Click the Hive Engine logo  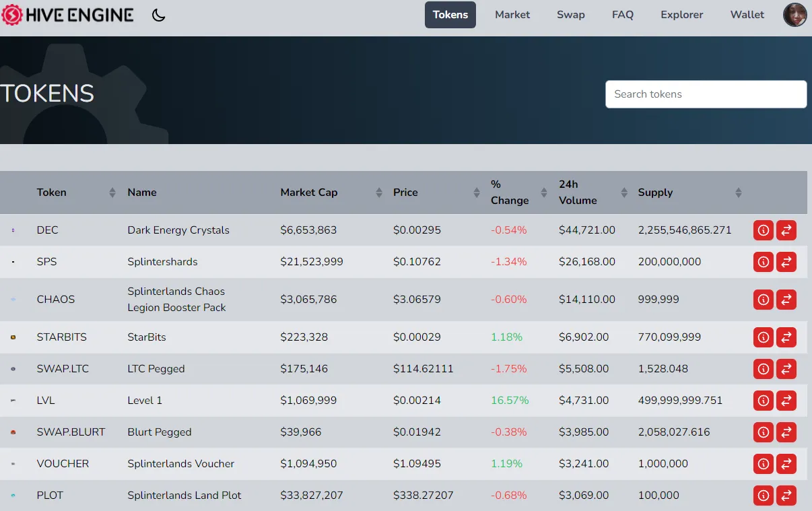pyautogui.click(x=67, y=15)
